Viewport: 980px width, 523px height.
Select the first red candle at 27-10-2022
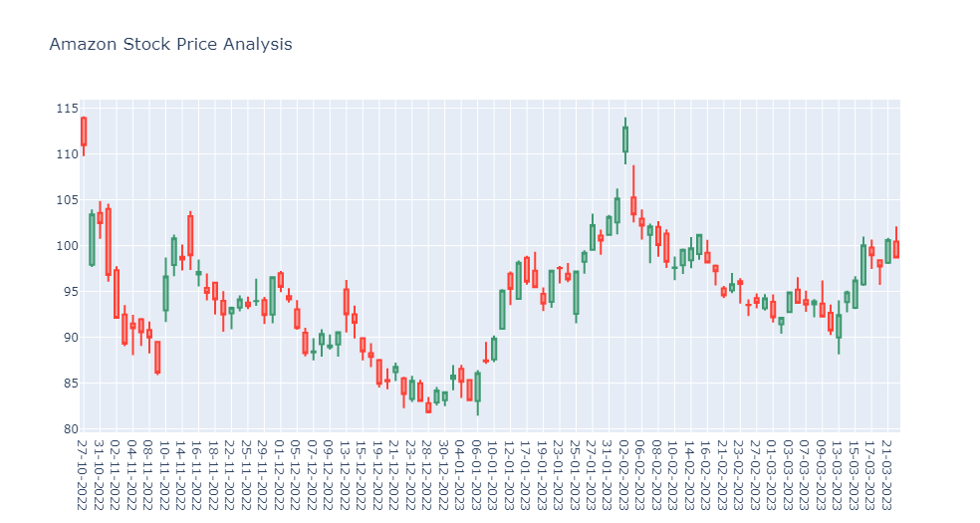[x=84, y=132]
